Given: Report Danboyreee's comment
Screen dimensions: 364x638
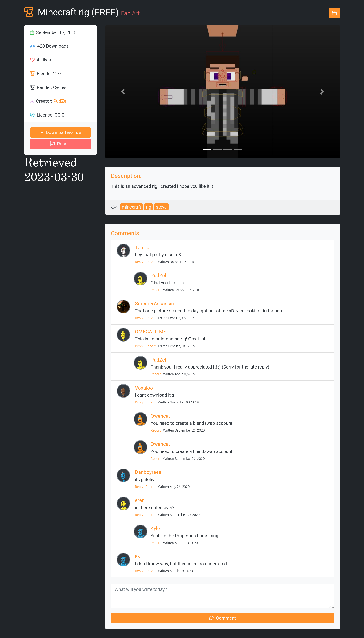Looking at the screenshot, I should coord(151,487).
